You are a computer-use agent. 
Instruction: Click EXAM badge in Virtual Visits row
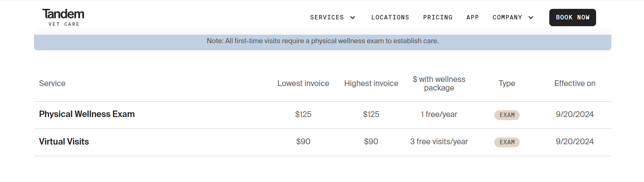(x=507, y=142)
